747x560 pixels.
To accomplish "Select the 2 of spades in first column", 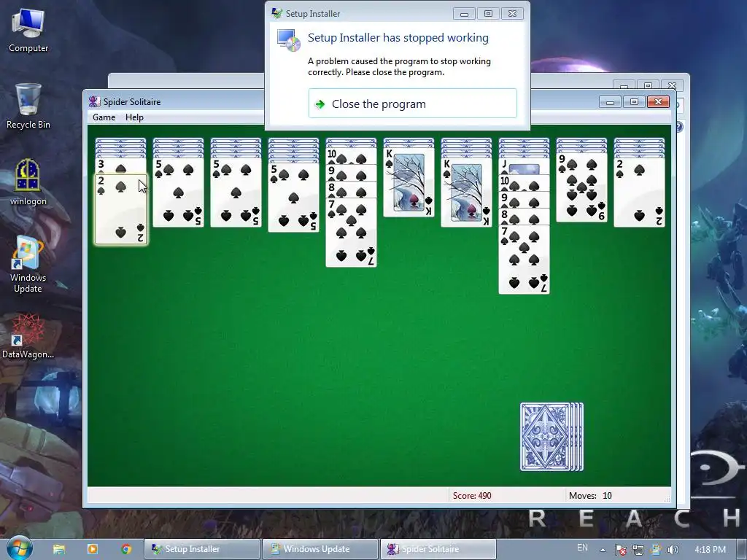I will tap(121, 209).
